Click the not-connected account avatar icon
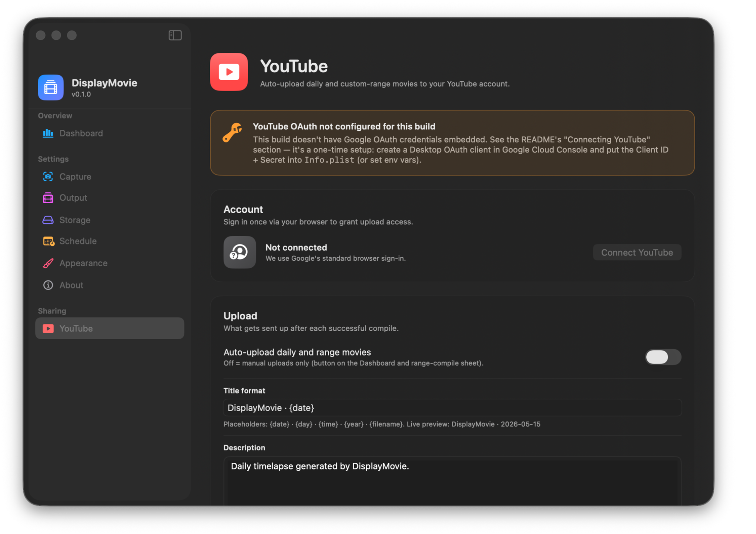 (239, 252)
